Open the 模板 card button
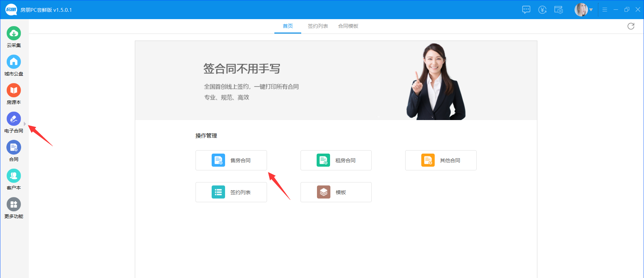Viewport: 644px width, 278px height. (336, 192)
